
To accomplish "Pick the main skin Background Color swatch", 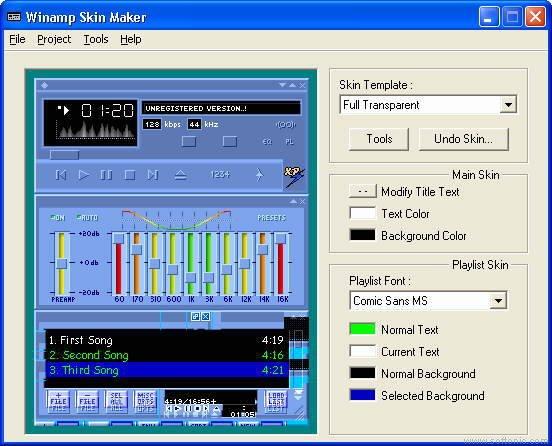I will pyautogui.click(x=363, y=235).
